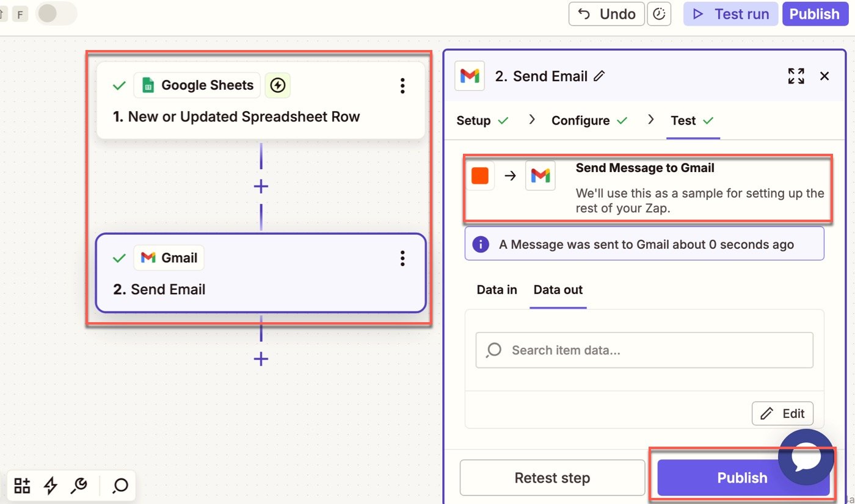This screenshot has width=855, height=504.
Task: Click the bottom Publish button in panel
Action: point(742,478)
